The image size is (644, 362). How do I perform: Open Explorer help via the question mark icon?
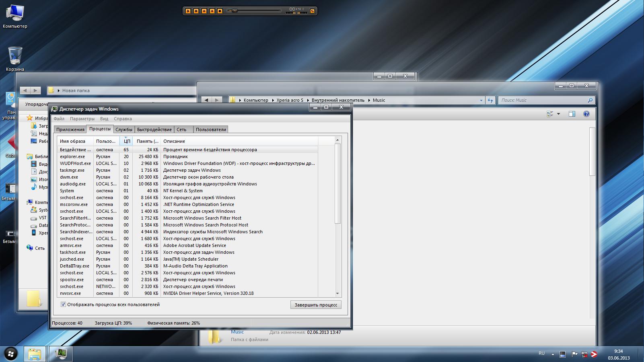pos(586,114)
